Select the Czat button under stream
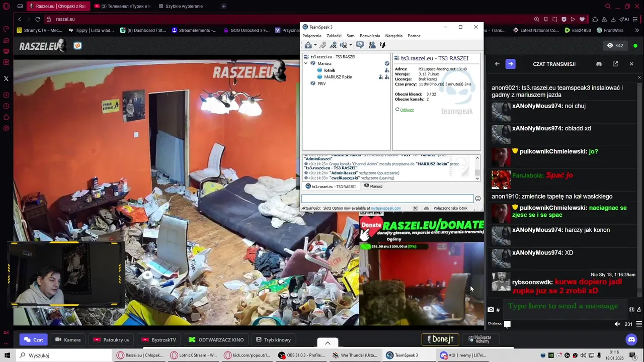The width and height of the screenshot is (644, 362). (33, 340)
